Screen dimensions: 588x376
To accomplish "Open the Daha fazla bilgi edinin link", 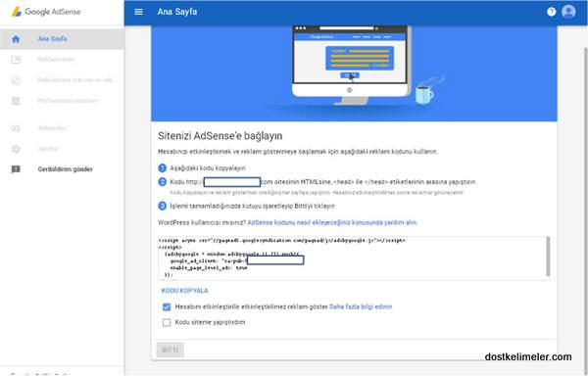I will point(361,306).
